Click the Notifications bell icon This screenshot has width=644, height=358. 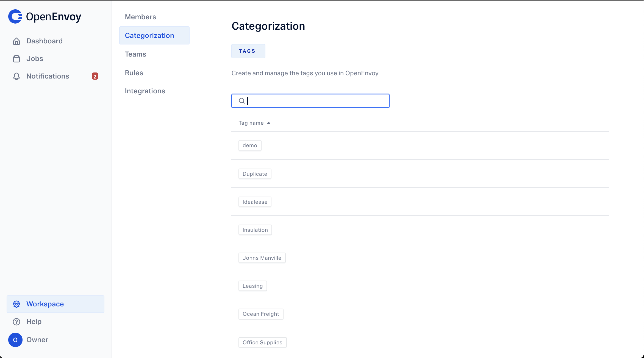click(16, 76)
